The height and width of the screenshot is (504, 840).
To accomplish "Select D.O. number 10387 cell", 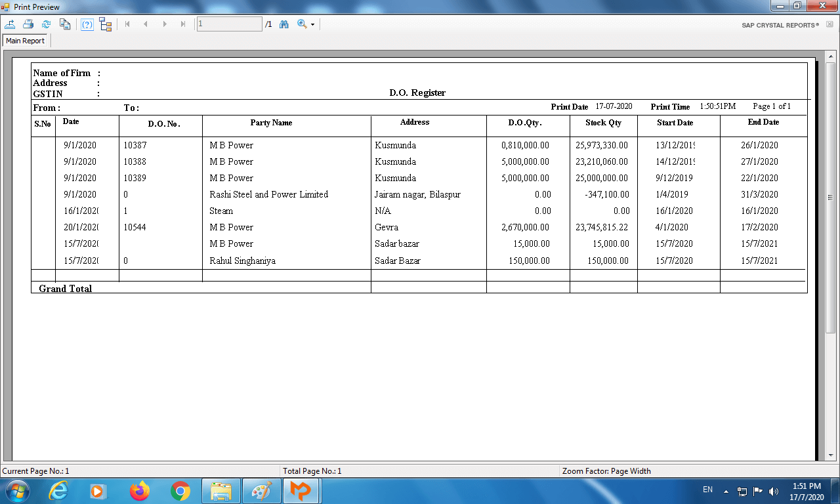I will pyautogui.click(x=135, y=145).
